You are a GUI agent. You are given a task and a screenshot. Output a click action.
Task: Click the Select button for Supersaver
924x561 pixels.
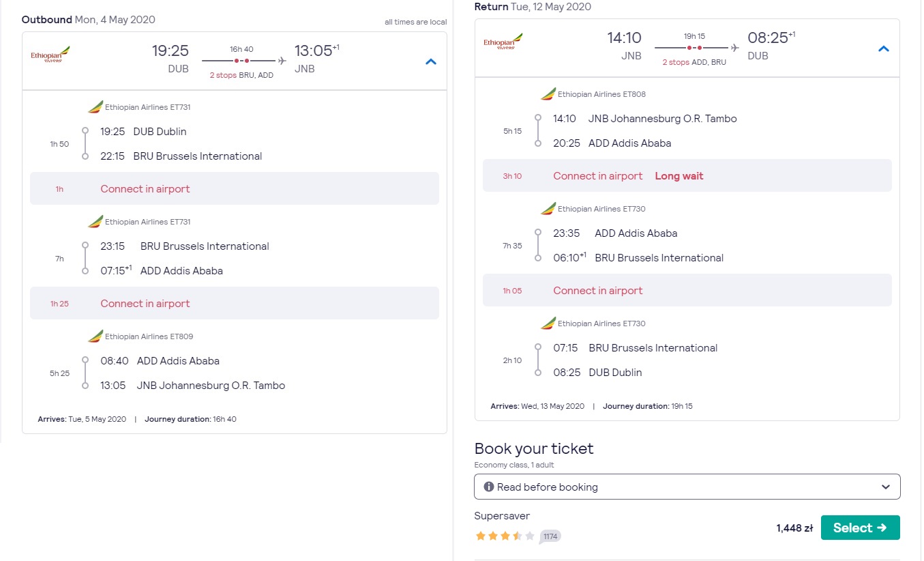coord(860,528)
